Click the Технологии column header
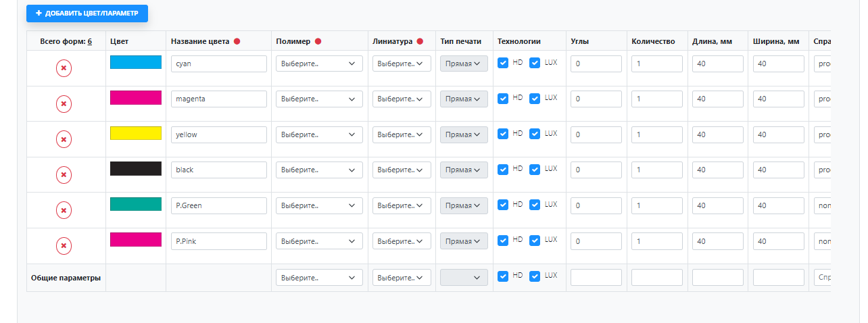This screenshot has width=868, height=323. 519,42
